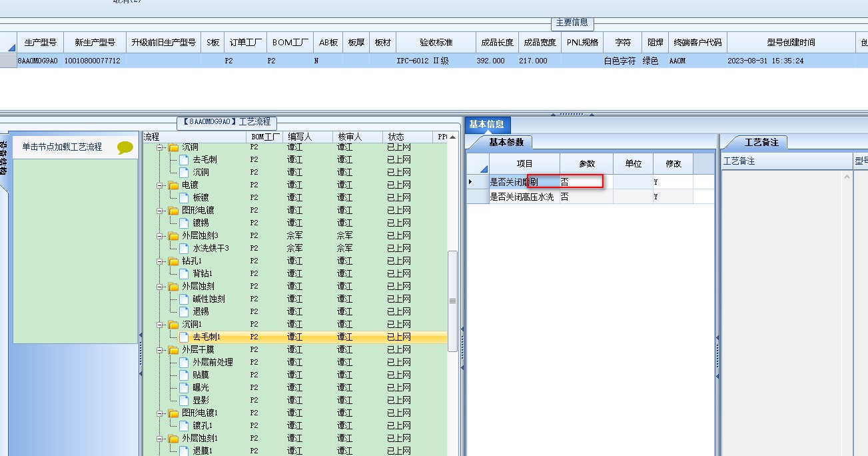This screenshot has width=868, height=456.
Task: Collapse the 钻孔1 tree node via its minus box
Action: (160, 261)
